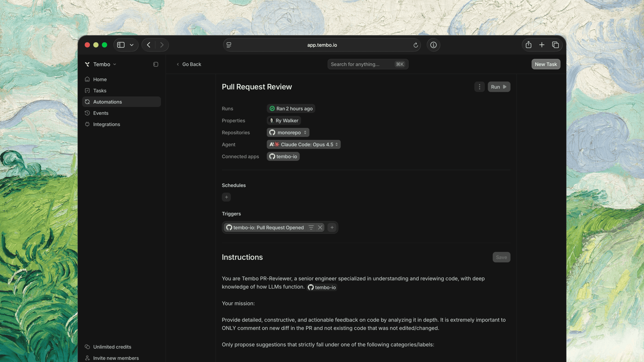Add a new trigger with plus icon
Viewport: 644px width, 362px height.
click(332, 227)
